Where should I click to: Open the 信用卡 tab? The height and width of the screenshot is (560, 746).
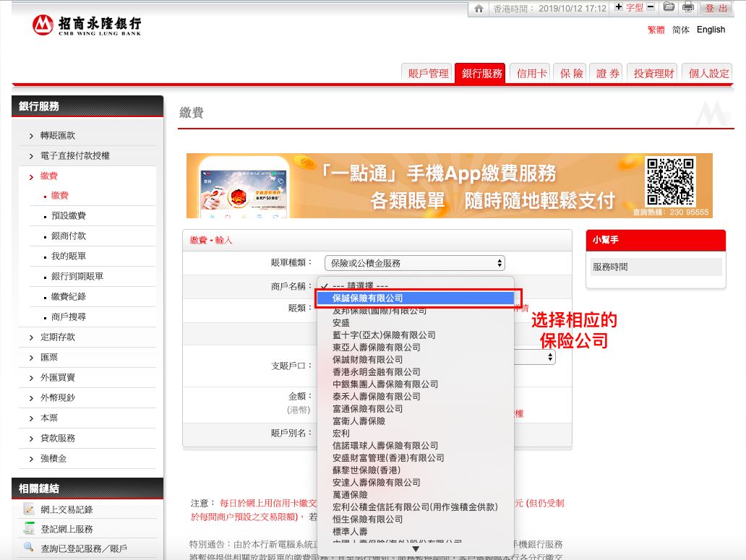click(531, 73)
